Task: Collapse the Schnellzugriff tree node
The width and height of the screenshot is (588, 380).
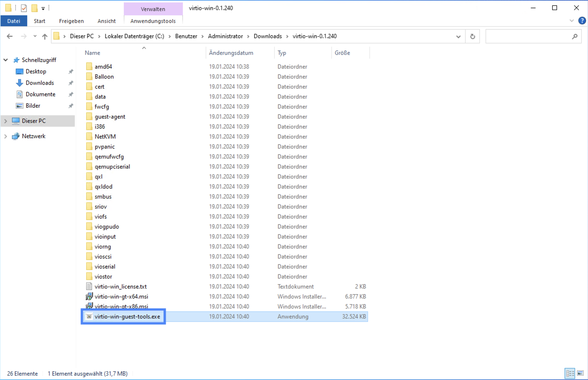Action: (x=6, y=60)
